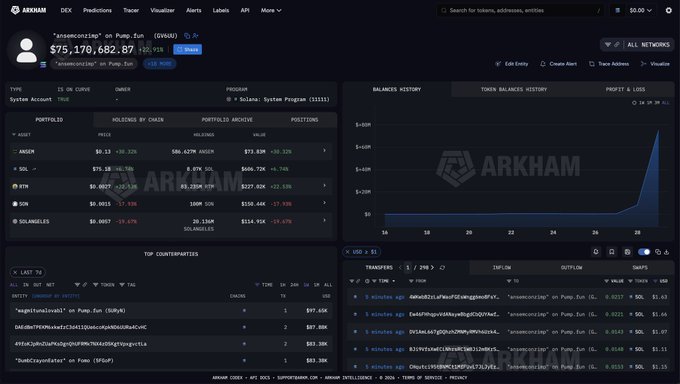Download transfers with the download icon
The height and width of the screenshot is (384, 680).
point(667,252)
